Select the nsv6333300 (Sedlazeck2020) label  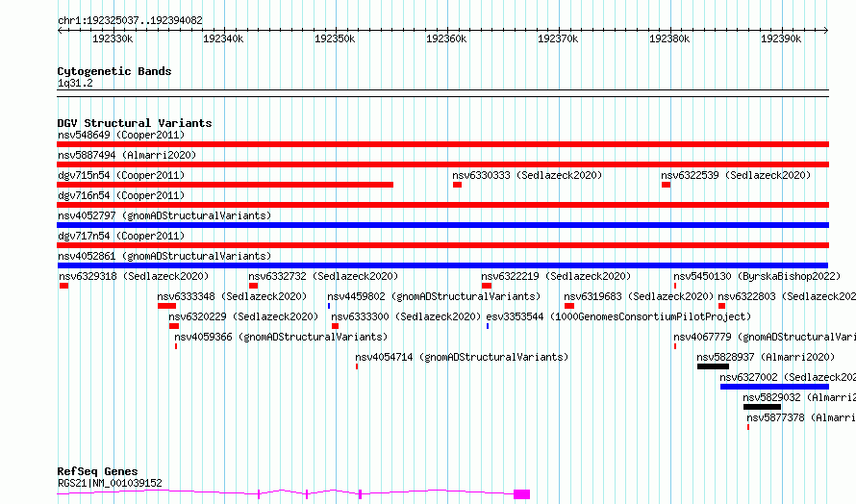pos(406,316)
